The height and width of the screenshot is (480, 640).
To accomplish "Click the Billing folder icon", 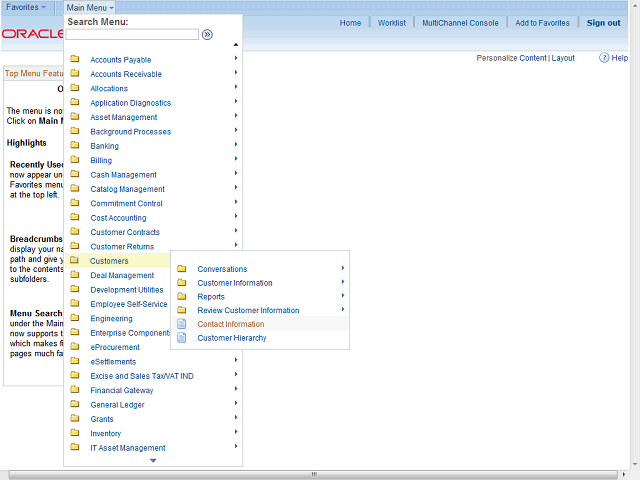I will click(75, 159).
